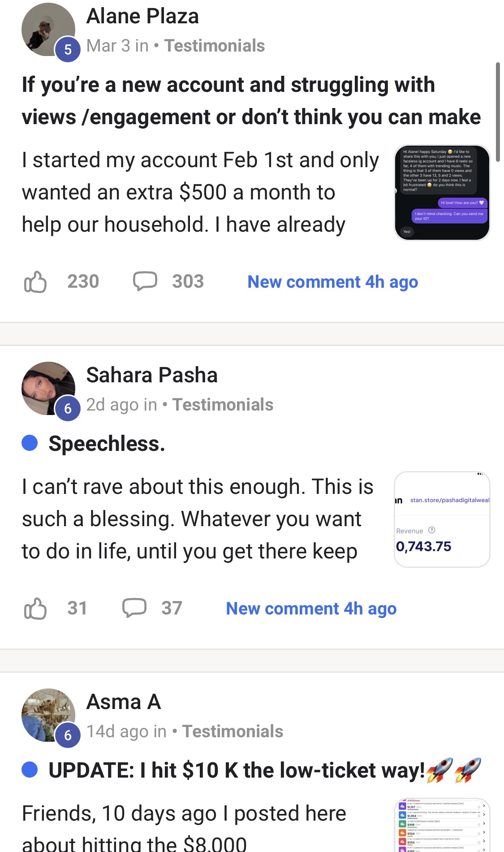Open Asma A's profile avatar
Viewport: 504px width, 852px height.
click(x=47, y=714)
